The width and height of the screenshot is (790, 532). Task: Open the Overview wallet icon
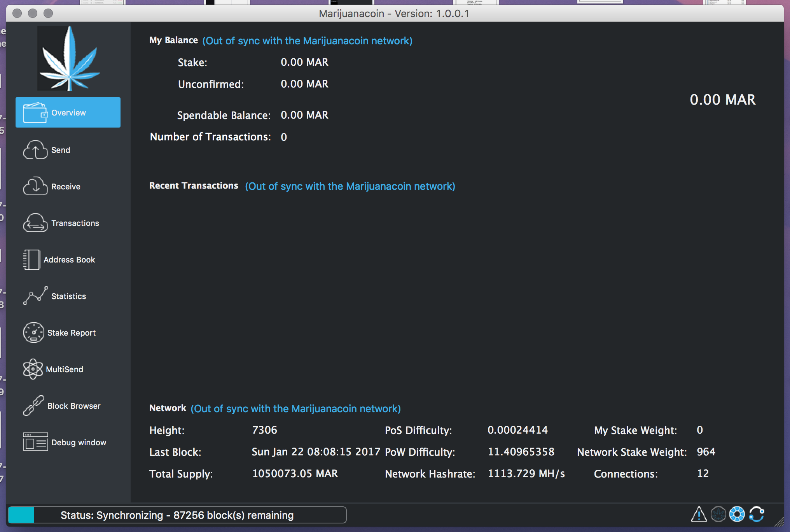pos(35,112)
